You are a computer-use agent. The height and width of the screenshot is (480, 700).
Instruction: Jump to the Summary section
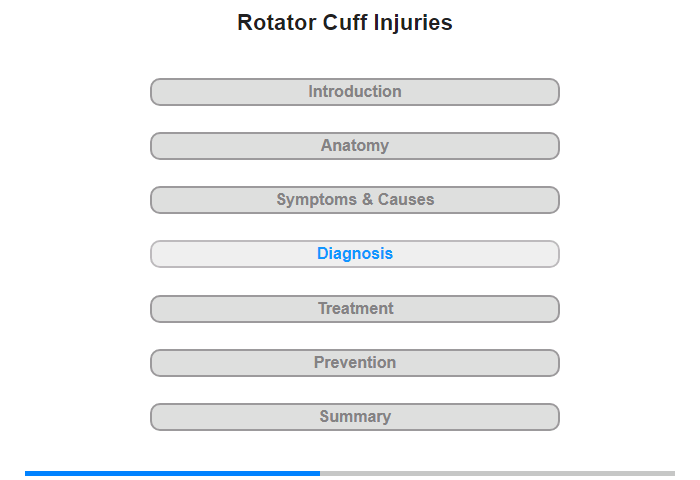click(355, 417)
